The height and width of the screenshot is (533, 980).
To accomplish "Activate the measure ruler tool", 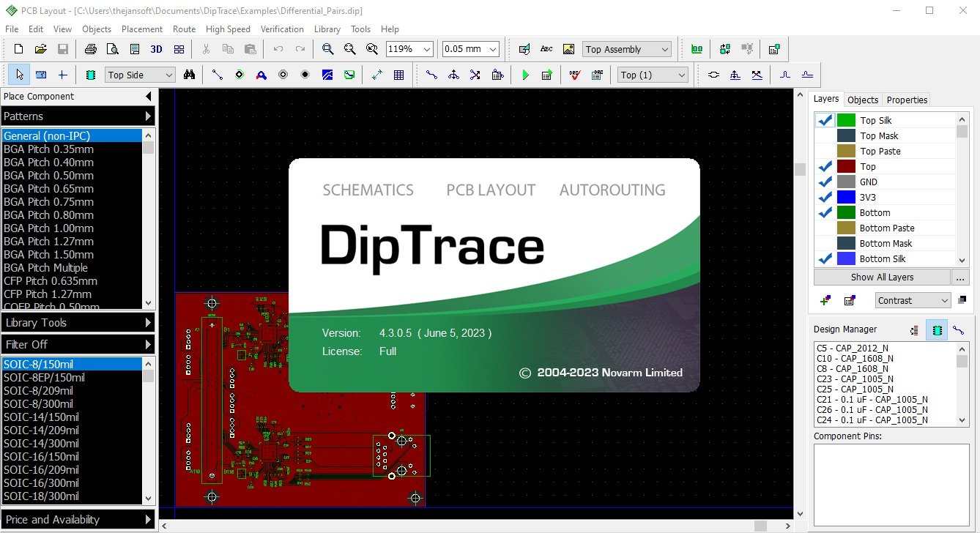I will [41, 75].
